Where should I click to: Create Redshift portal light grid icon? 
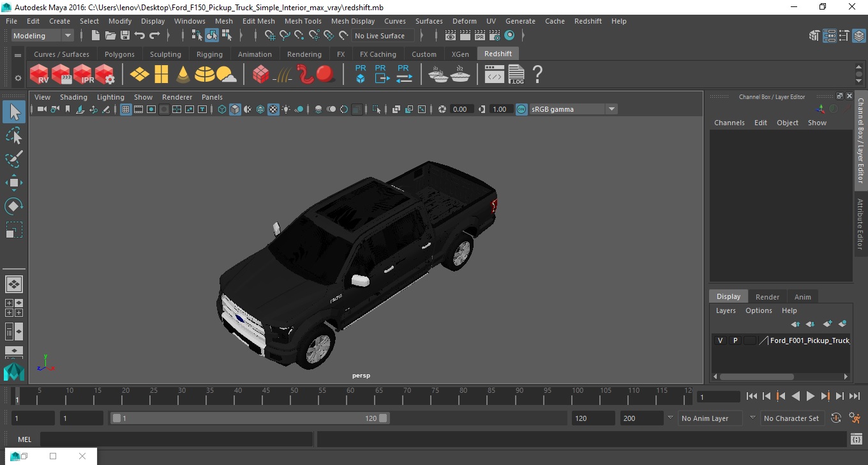click(x=161, y=75)
